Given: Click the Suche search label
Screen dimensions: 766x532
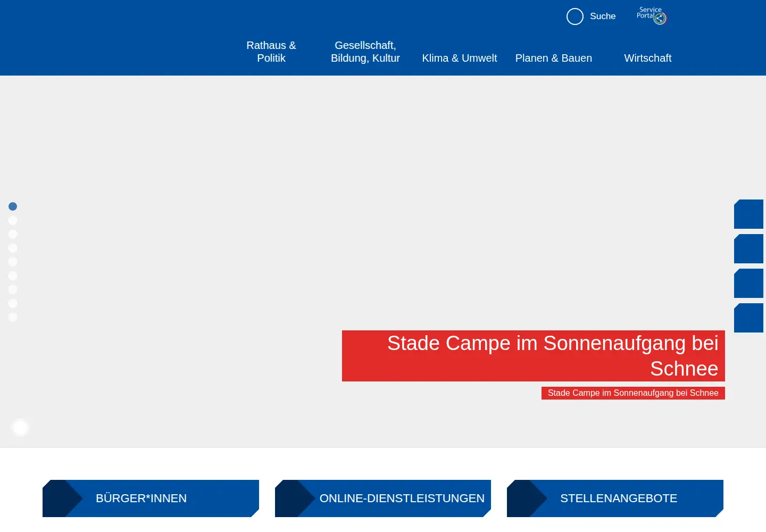Looking at the screenshot, I should pyautogui.click(x=603, y=16).
